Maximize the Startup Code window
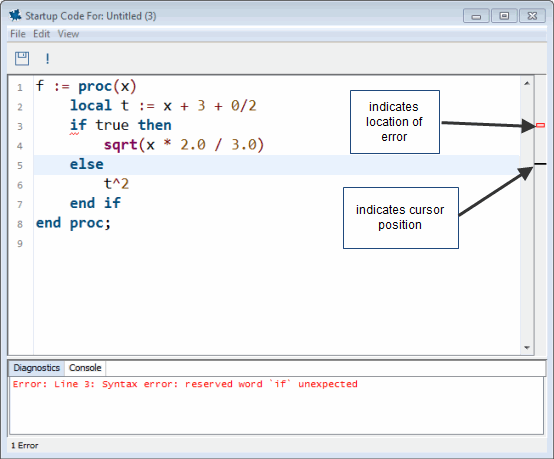 coord(504,16)
